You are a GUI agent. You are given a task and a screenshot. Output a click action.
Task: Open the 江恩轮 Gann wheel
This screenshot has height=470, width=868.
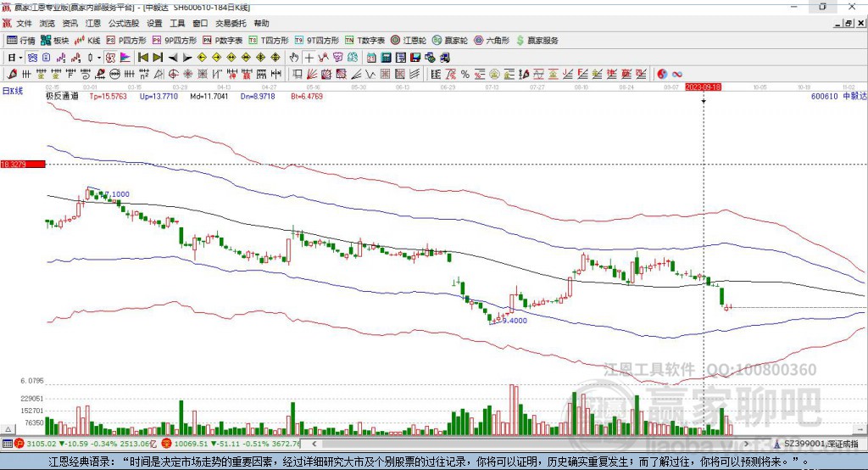pyautogui.click(x=409, y=41)
